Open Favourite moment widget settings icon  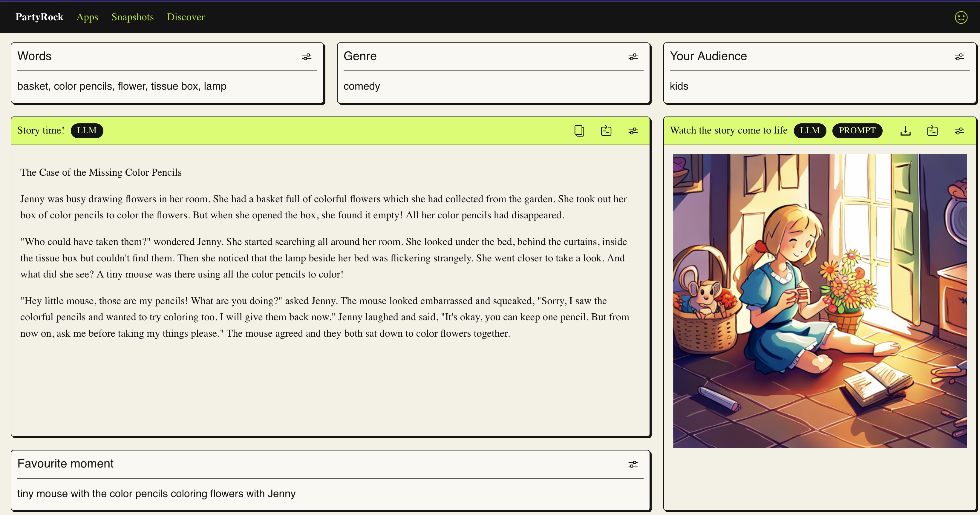(633, 464)
